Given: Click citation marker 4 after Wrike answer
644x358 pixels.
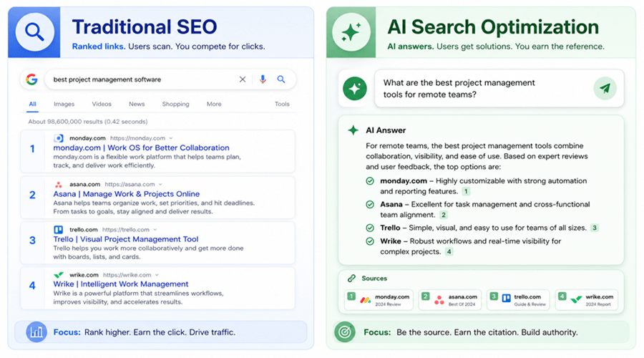Looking at the screenshot, I should [449, 251].
